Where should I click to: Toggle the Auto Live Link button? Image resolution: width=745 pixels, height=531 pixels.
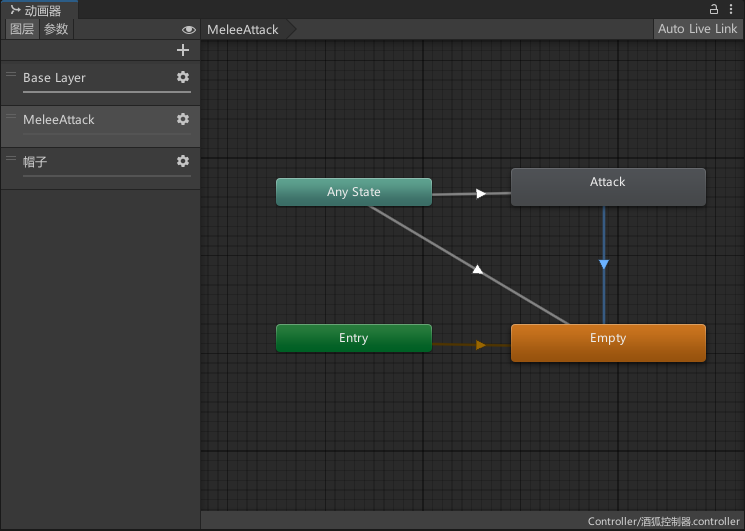697,29
